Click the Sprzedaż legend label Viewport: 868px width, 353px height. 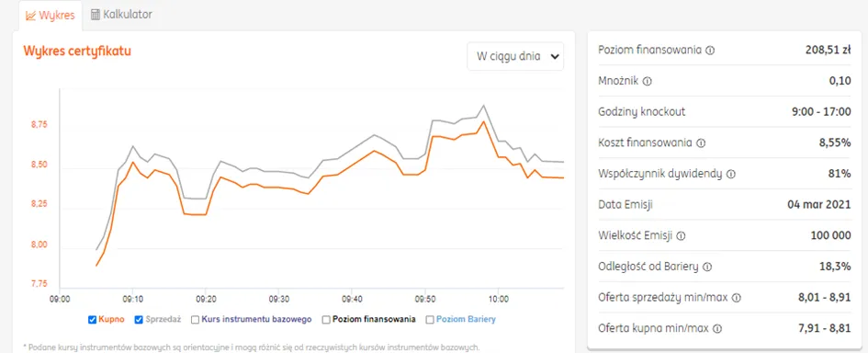pyautogui.click(x=163, y=320)
